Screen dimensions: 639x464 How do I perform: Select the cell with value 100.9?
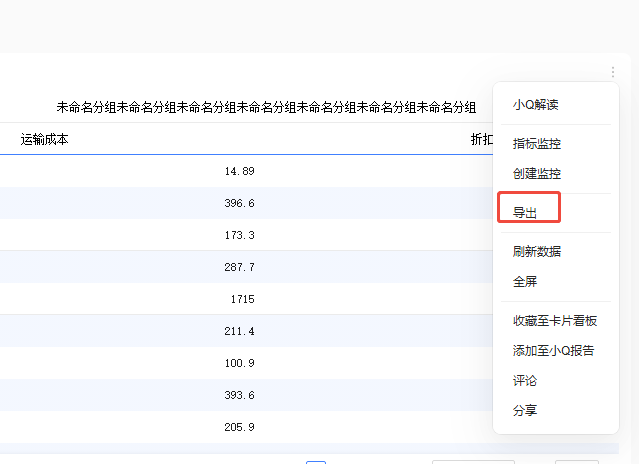[239, 363]
